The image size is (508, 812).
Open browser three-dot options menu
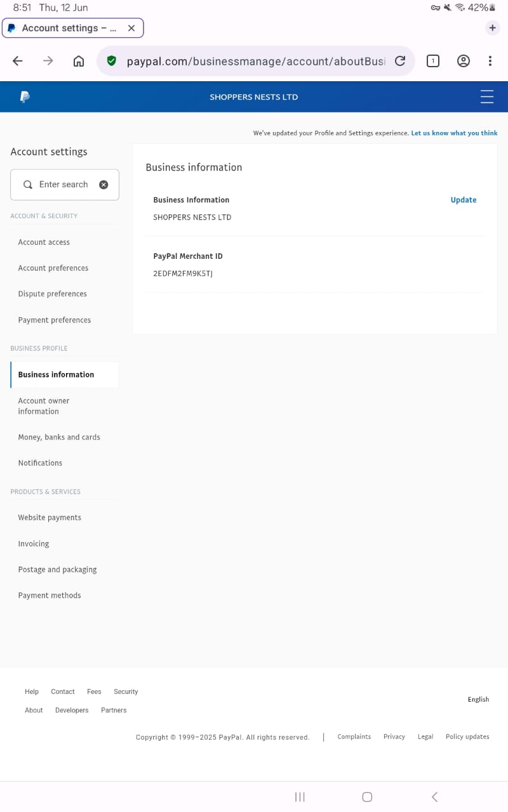coord(490,61)
